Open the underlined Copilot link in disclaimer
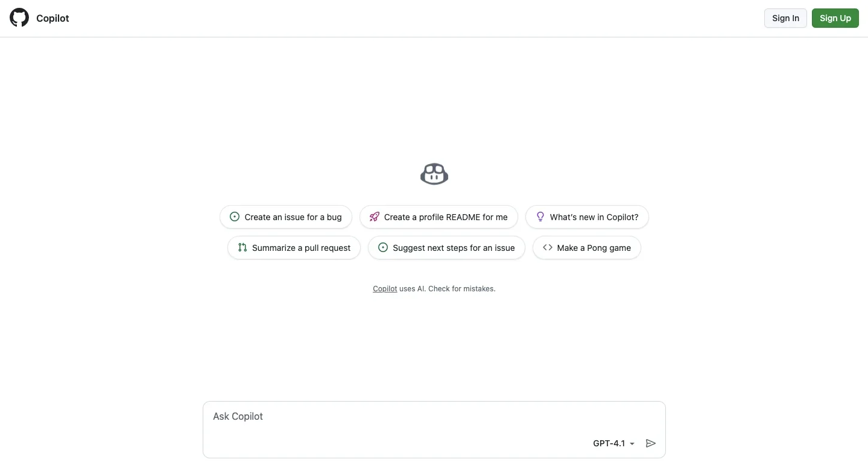Viewport: 868px width, 468px height. point(385,289)
